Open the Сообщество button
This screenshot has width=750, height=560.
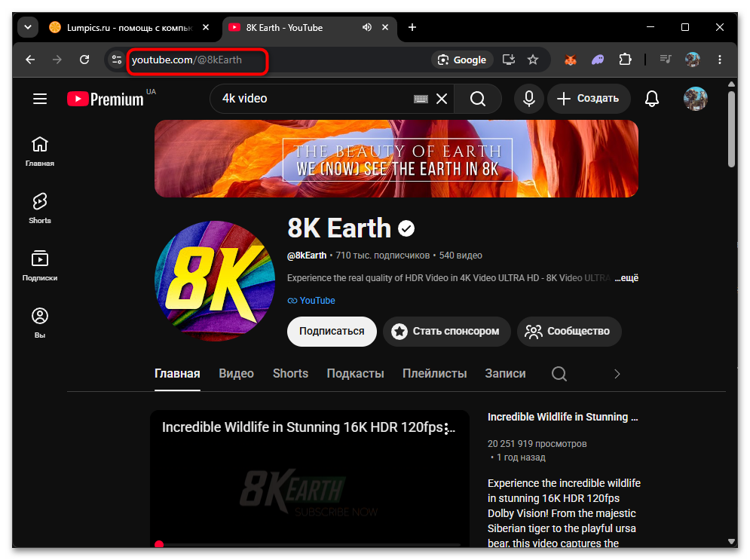click(569, 332)
